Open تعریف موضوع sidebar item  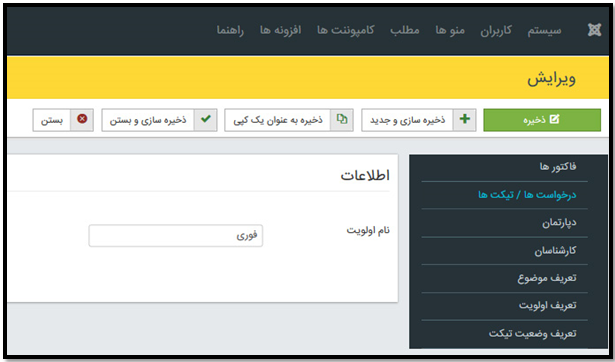click(547, 278)
